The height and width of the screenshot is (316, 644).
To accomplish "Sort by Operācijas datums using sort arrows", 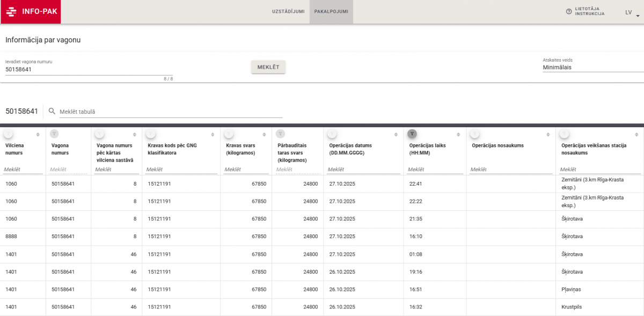I will tap(398, 134).
